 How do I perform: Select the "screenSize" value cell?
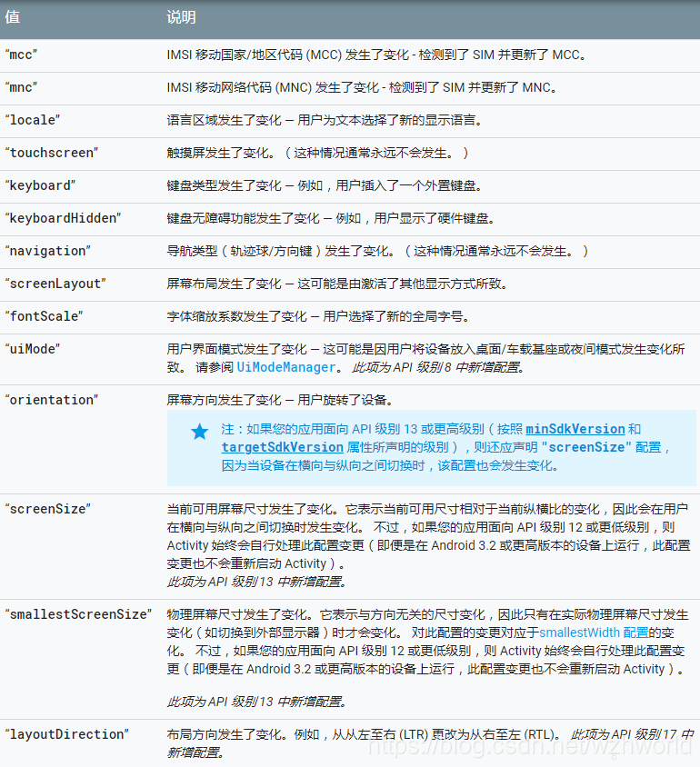coord(48,509)
